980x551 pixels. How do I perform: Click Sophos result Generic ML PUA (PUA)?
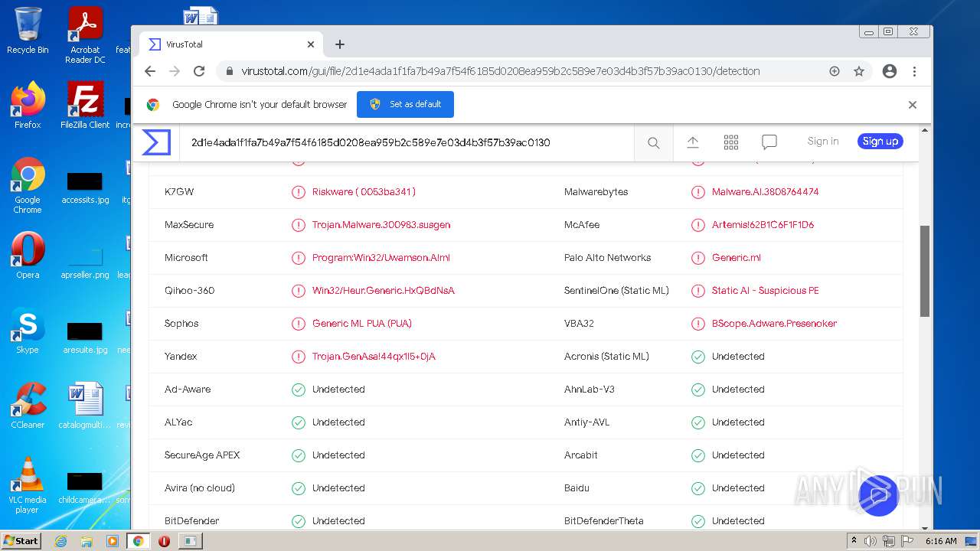[362, 324]
